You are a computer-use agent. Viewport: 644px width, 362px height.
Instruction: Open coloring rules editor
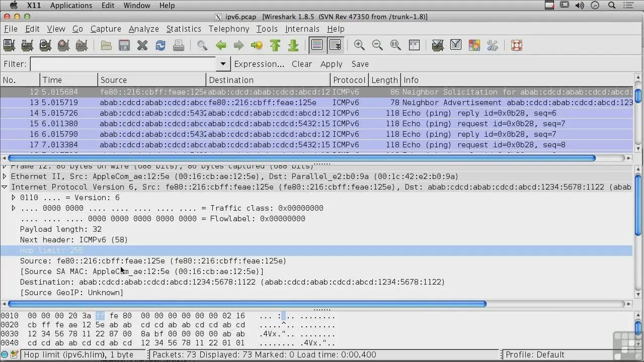pos(474,45)
